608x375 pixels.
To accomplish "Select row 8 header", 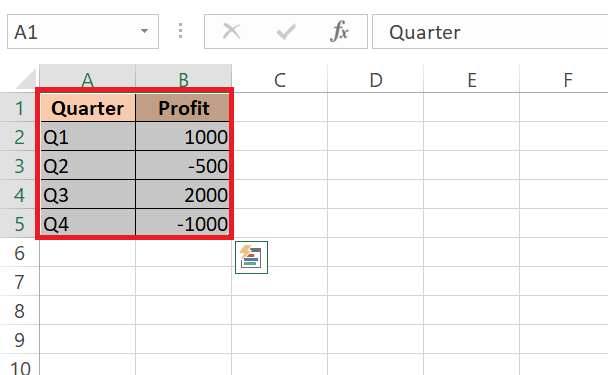I will (x=19, y=310).
